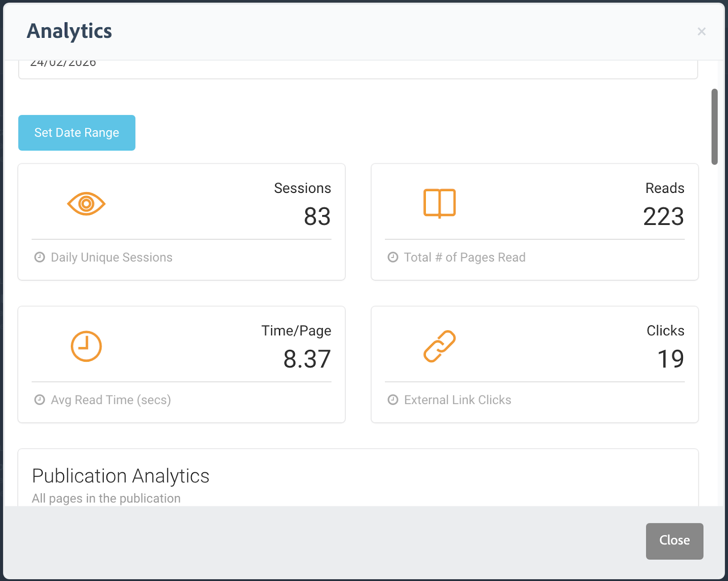Screen dimensions: 728x581
Task: Click small clock beside Total # of Pages Read
Action: point(393,257)
